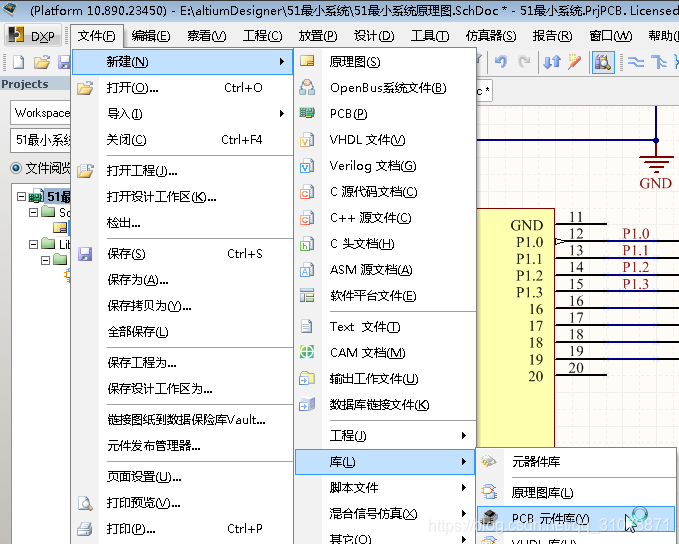The width and height of the screenshot is (679, 544).
Task: Click 保存 to save the document
Action: tap(126, 254)
